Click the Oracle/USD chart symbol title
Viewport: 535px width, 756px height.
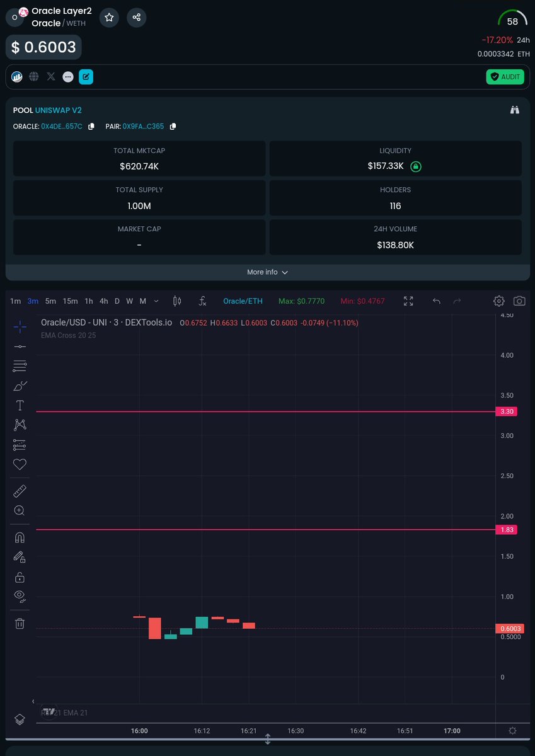(x=106, y=323)
